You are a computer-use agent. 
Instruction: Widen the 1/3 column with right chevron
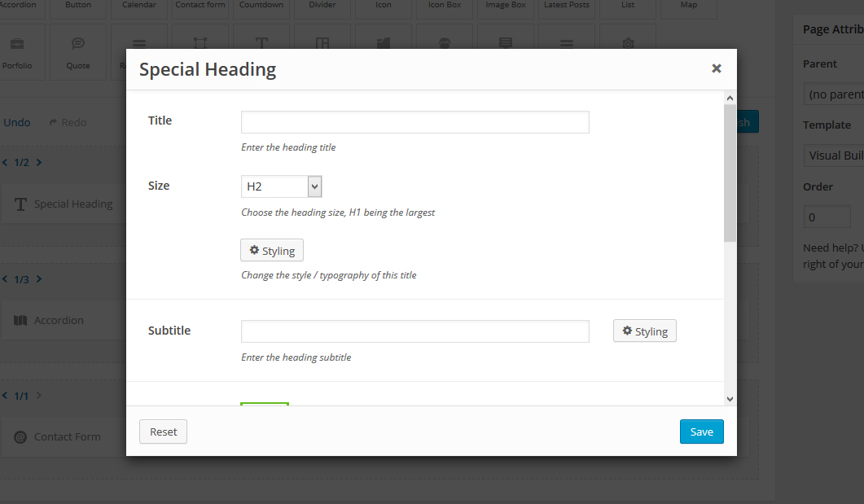click(x=38, y=278)
